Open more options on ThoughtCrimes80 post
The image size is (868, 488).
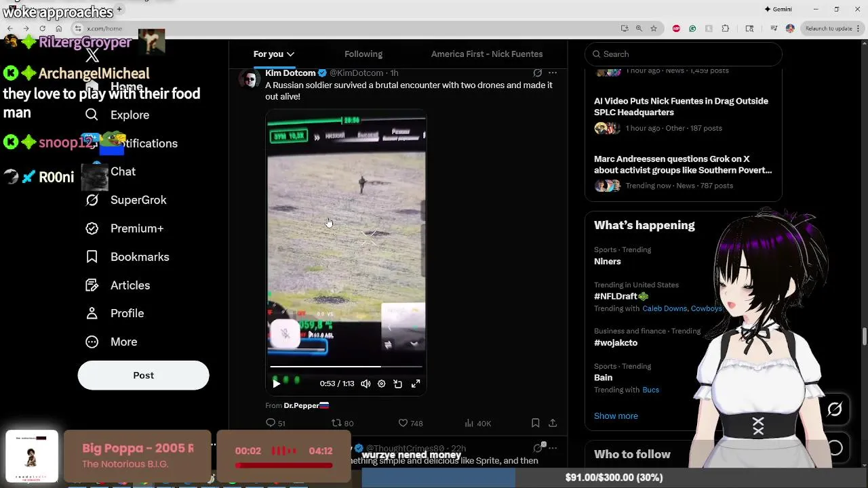[x=553, y=448]
